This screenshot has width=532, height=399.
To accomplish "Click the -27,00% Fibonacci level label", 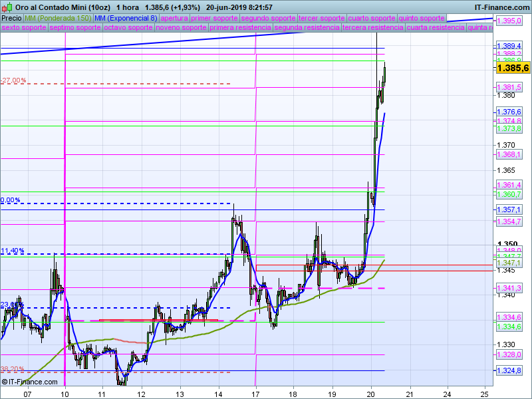I will [x=13, y=80].
